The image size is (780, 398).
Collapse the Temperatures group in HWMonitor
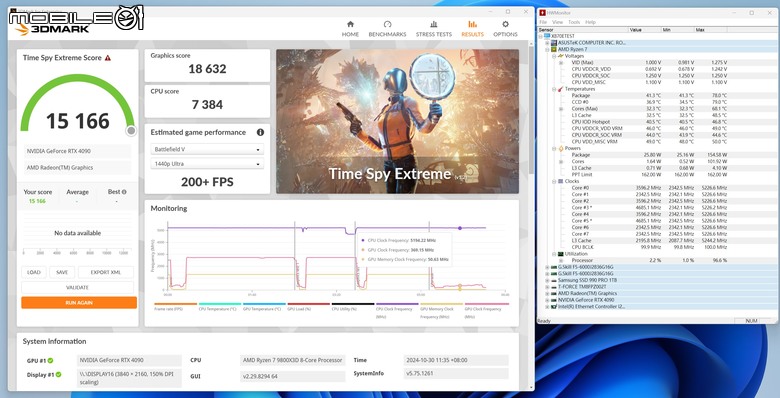(554, 89)
